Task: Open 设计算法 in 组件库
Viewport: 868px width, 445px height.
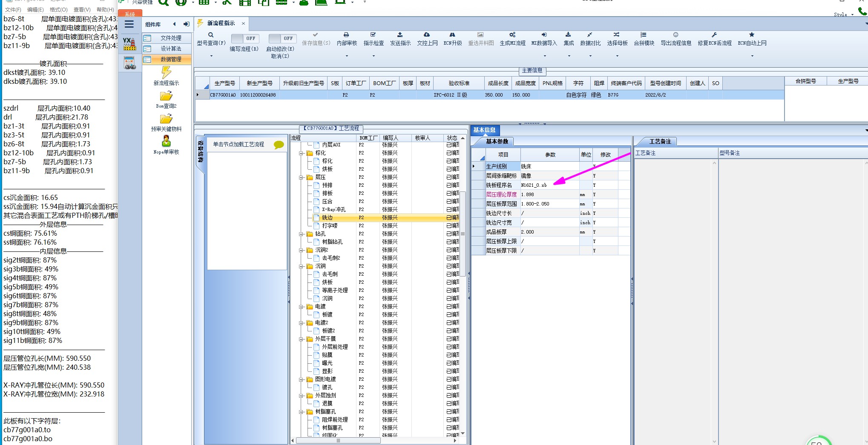Action: (x=167, y=48)
